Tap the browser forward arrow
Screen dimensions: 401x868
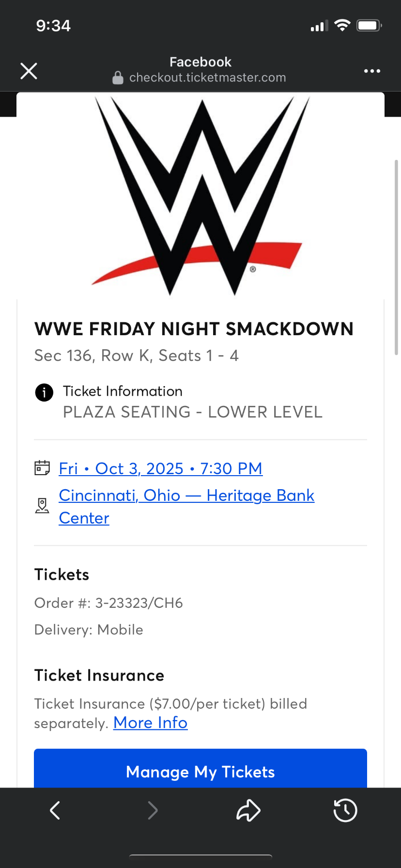pyautogui.click(x=153, y=810)
